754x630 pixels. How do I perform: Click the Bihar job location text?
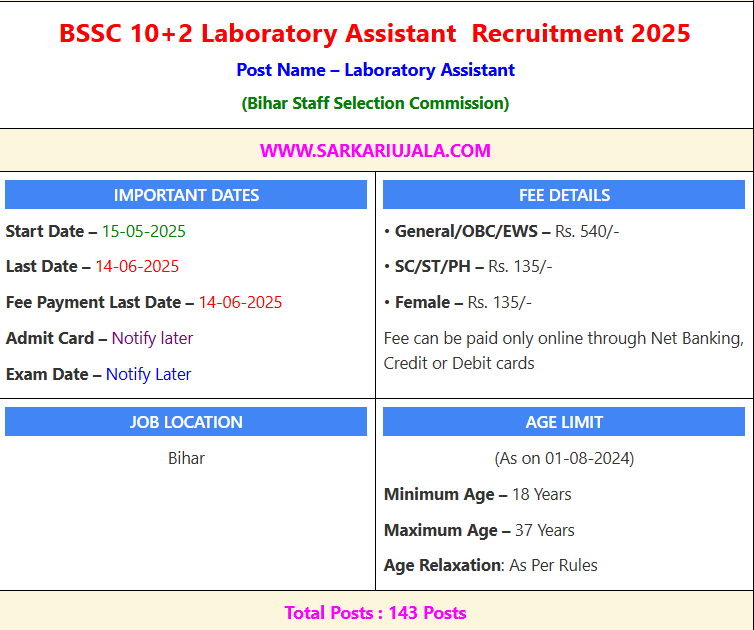186,458
